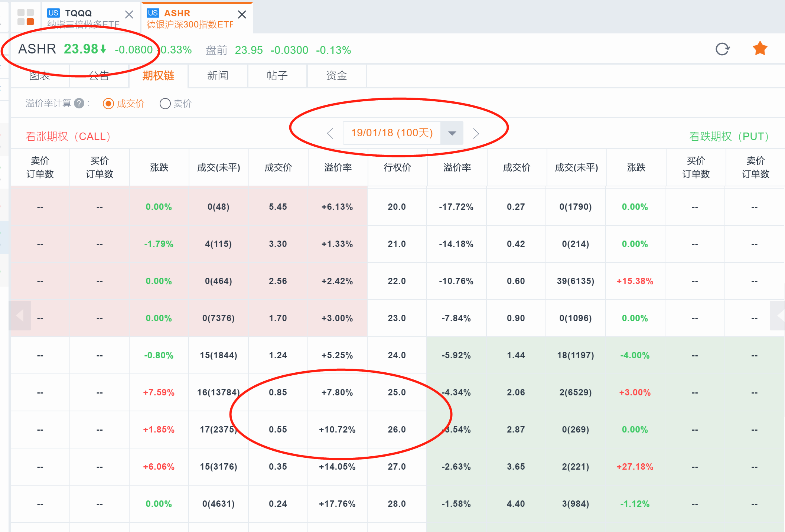Image resolution: width=785 pixels, height=532 pixels.
Task: Open the 资金 tab
Action: (x=337, y=76)
